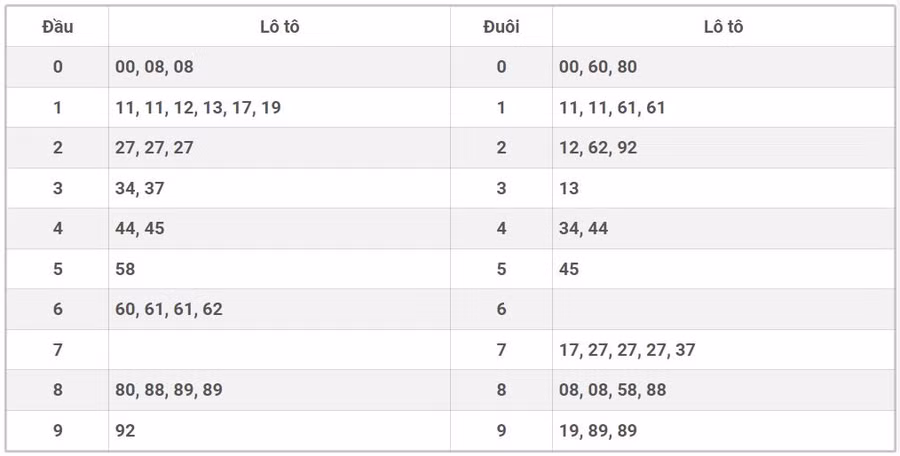Image resolution: width=900 pixels, height=456 pixels.
Task: Select the cell showing 34, 37
Action: pos(140,188)
